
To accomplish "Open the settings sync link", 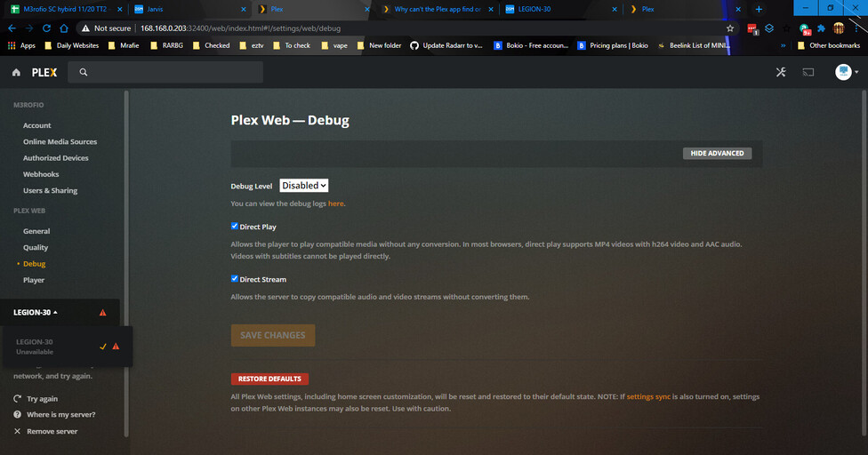I will (x=648, y=397).
